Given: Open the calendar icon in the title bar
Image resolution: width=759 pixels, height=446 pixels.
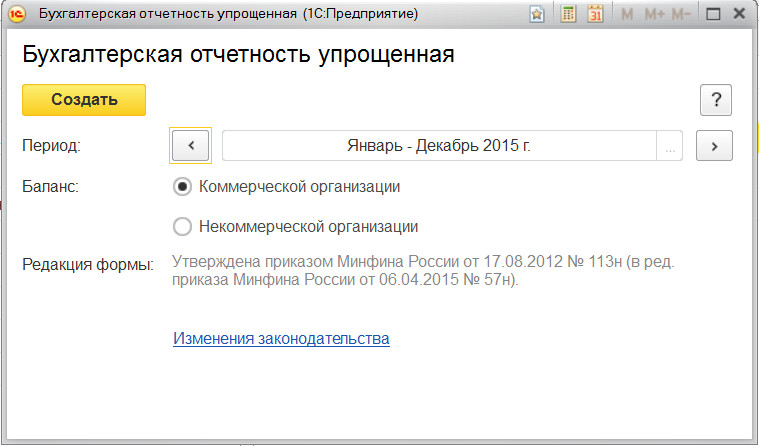Looking at the screenshot, I should click(x=595, y=15).
